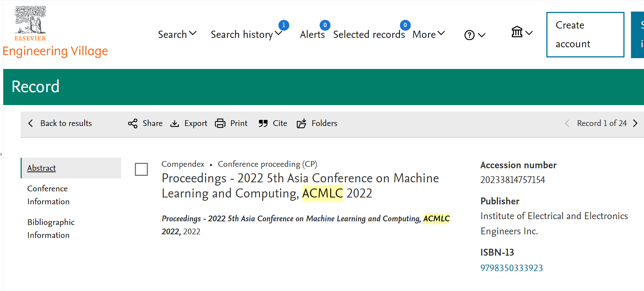Open Selected records in navigation

point(369,34)
